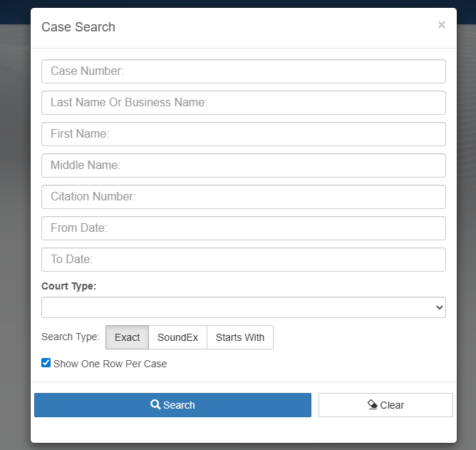Click the magnifying glass icon on Search
Image resolution: width=476 pixels, height=450 pixels.
tap(155, 405)
